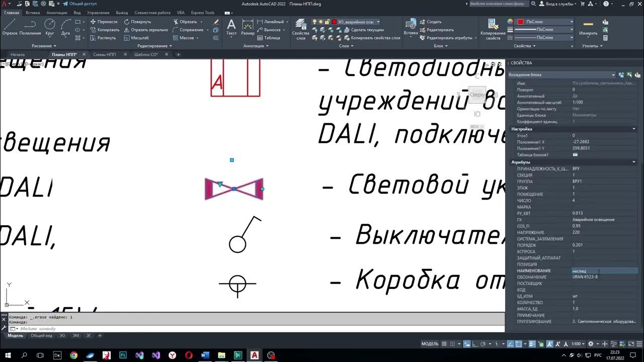Image resolution: width=644 pixels, height=362 pixels.
Task: Expand the Аннотации panel
Action: pos(256,46)
